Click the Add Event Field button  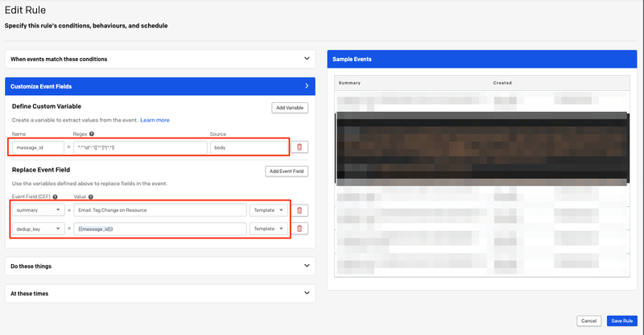point(287,171)
